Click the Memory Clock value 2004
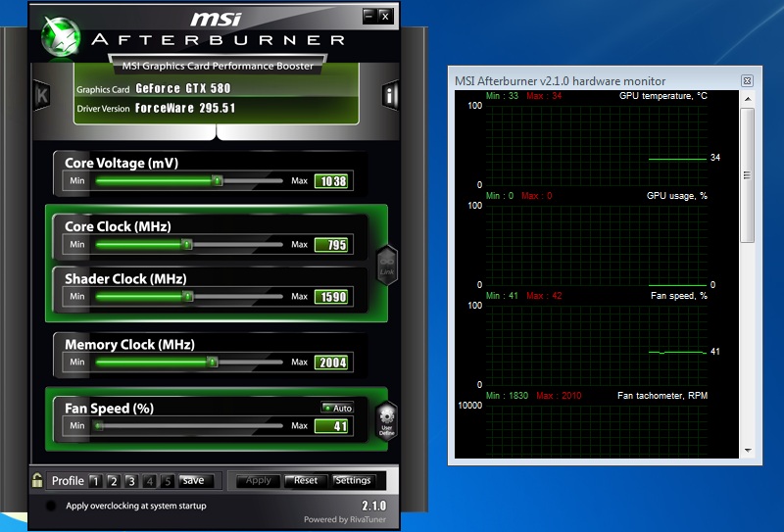Image resolution: width=784 pixels, height=532 pixels. click(333, 363)
